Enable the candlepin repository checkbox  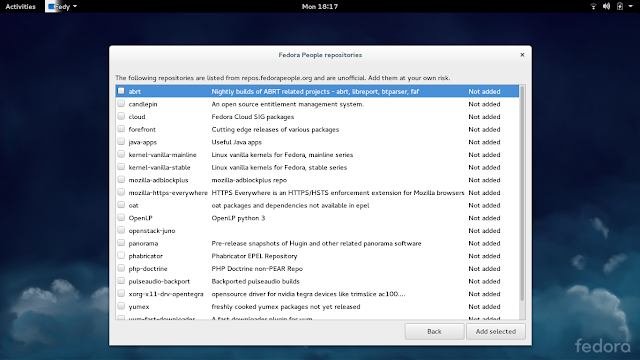point(121,104)
